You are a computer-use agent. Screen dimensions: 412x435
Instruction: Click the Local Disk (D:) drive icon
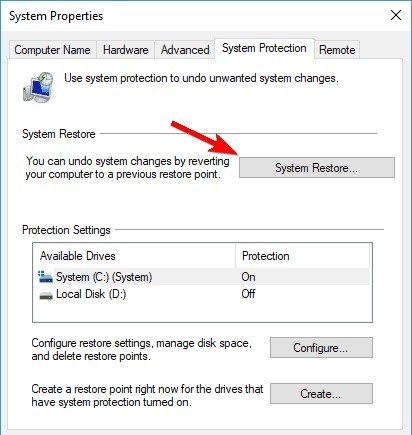46,295
